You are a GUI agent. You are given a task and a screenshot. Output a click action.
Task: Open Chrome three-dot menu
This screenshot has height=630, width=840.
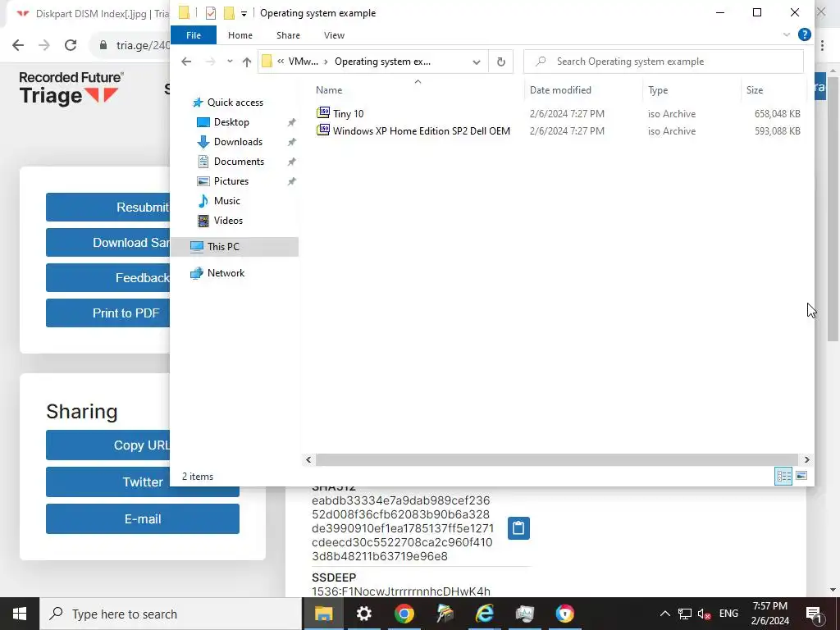click(822, 45)
